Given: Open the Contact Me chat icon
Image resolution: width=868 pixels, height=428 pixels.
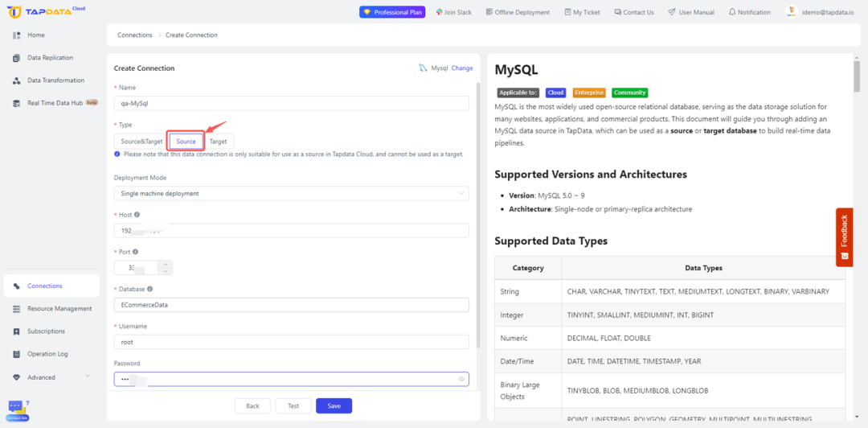Looking at the screenshot, I should (16, 410).
